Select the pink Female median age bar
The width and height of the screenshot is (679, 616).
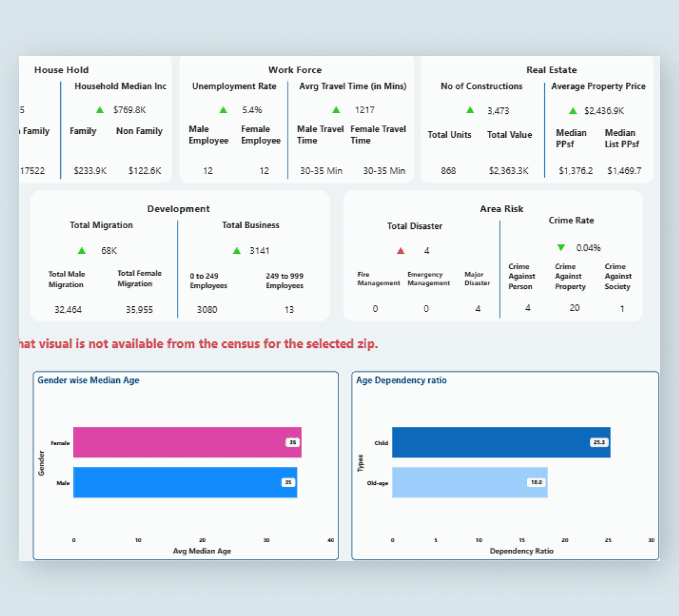point(188,442)
